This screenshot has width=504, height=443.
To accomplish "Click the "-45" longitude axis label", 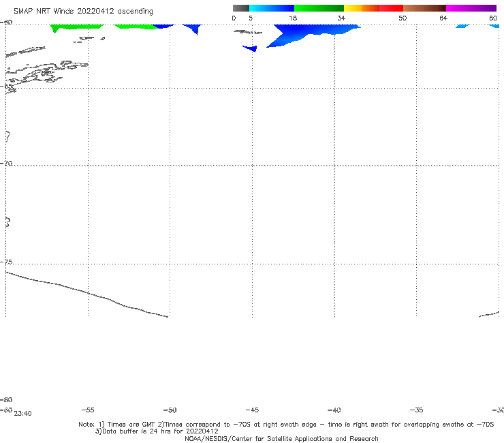I will (252, 410).
